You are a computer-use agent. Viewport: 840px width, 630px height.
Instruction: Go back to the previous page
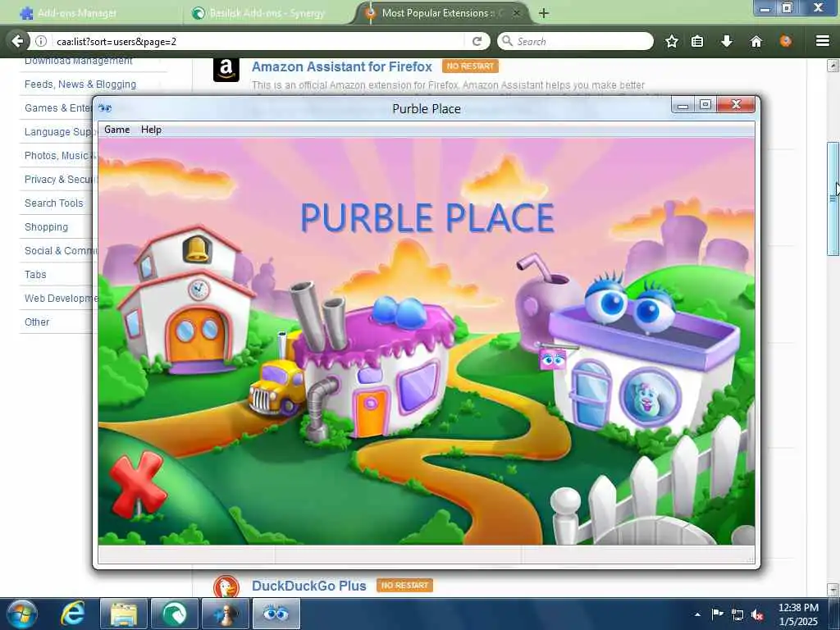point(17,41)
